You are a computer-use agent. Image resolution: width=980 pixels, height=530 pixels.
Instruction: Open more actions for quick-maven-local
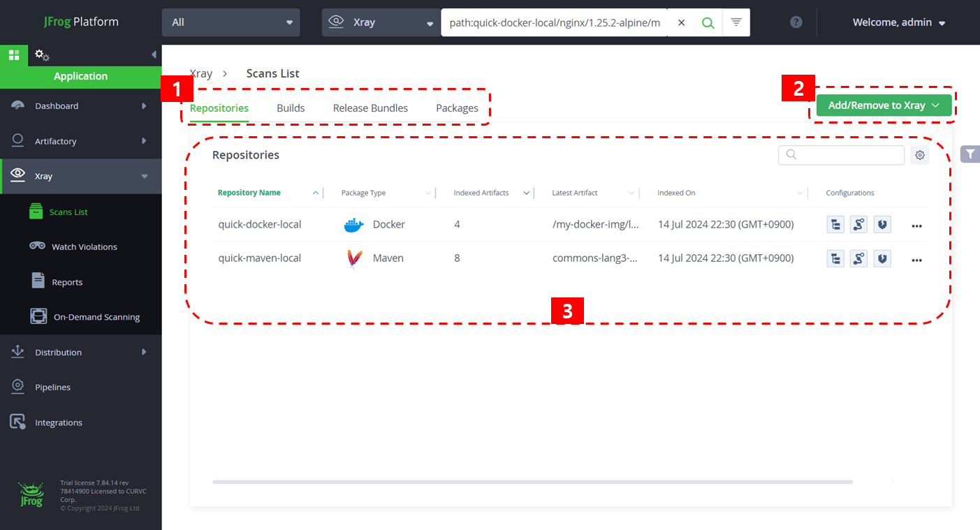[x=917, y=260]
